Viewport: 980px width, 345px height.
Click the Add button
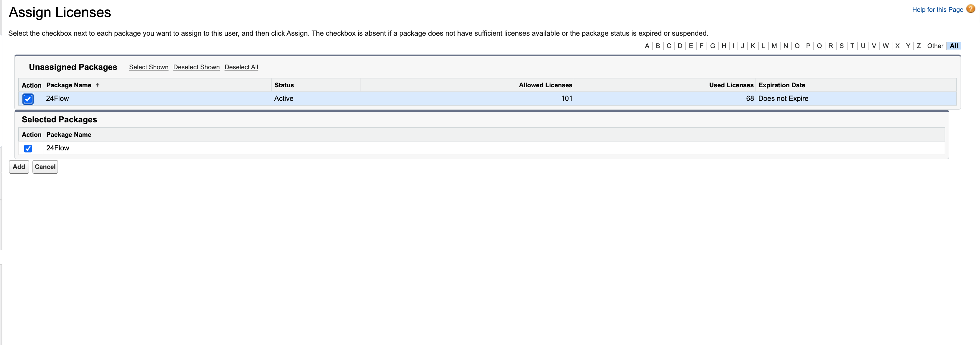[x=19, y=167]
